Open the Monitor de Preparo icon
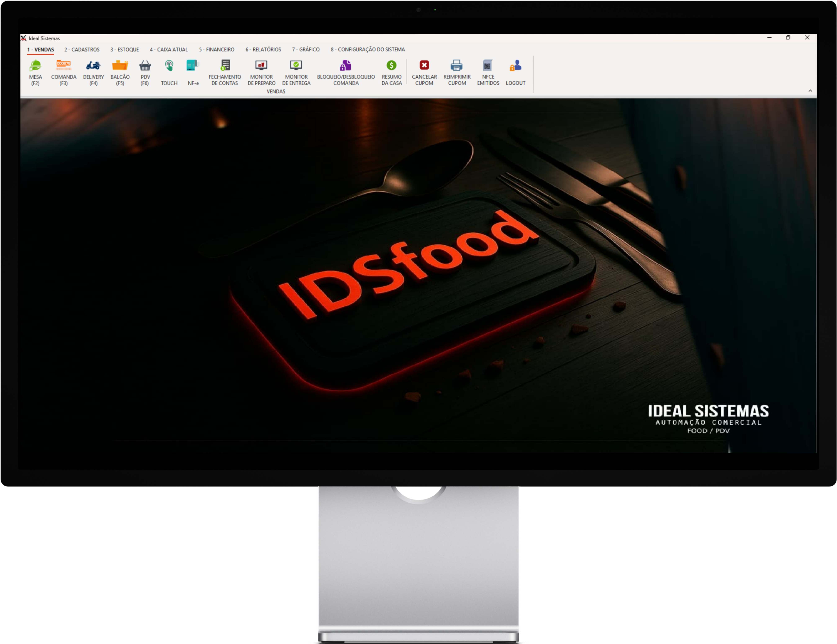This screenshot has height=644, width=837. pos(261,66)
